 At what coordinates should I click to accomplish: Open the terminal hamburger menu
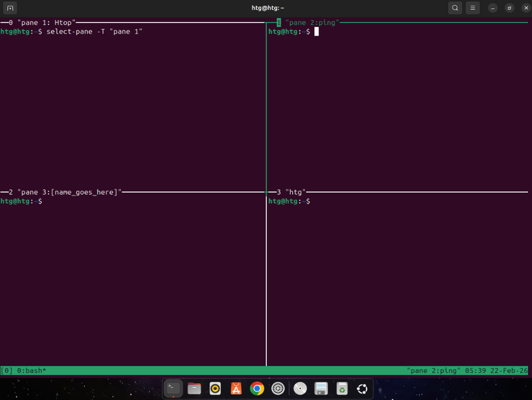[x=473, y=8]
